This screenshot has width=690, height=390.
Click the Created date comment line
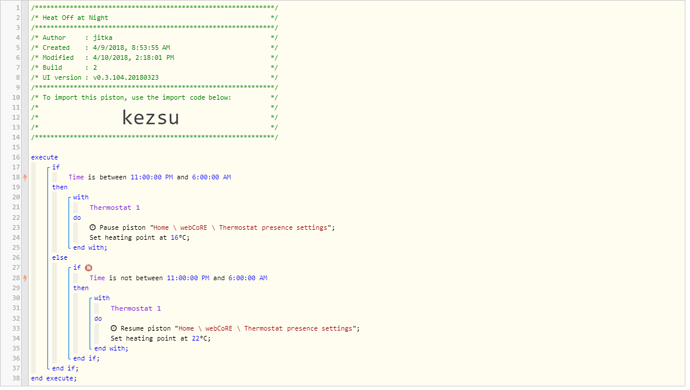(154, 48)
